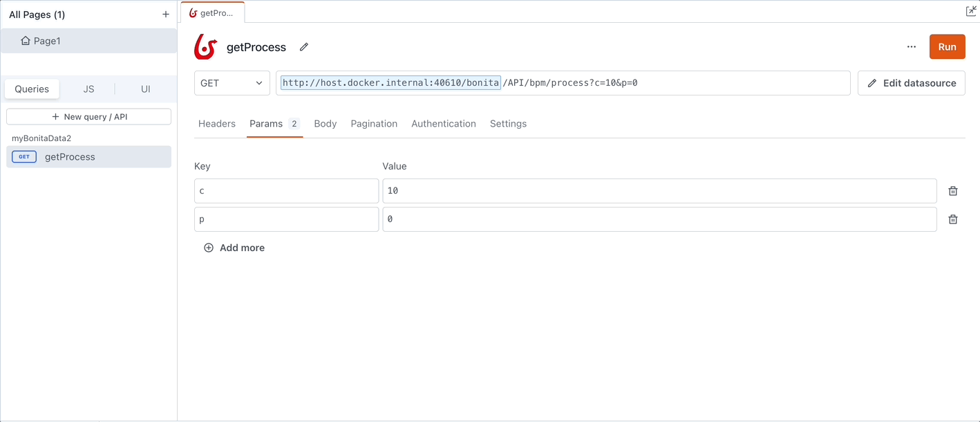Click the collapse editor icon at top right
Screen dimensions: 980x422
coord(970,11)
